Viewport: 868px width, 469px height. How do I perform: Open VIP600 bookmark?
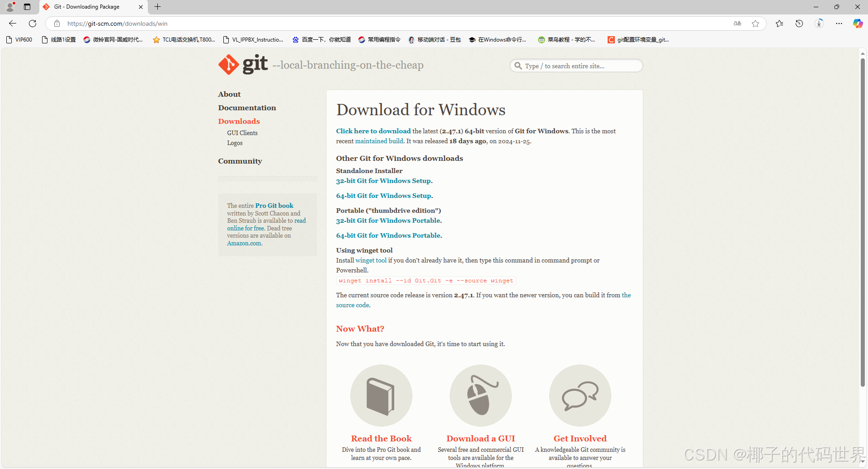[19, 40]
